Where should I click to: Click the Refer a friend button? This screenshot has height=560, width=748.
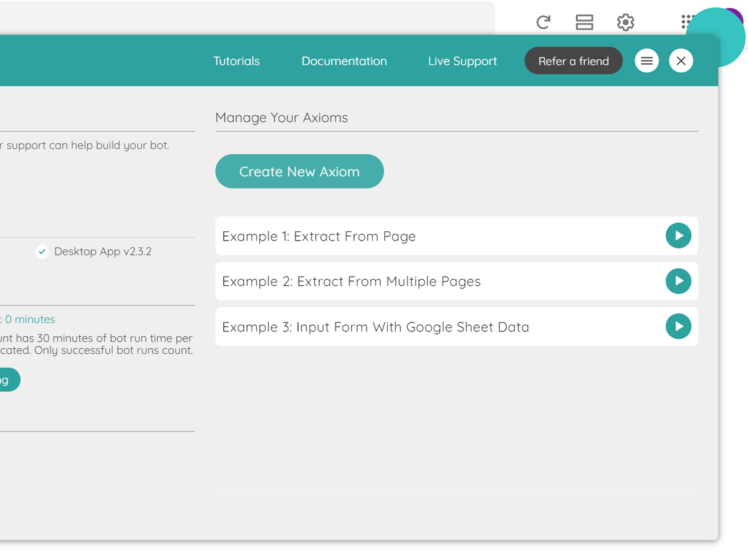(x=573, y=60)
